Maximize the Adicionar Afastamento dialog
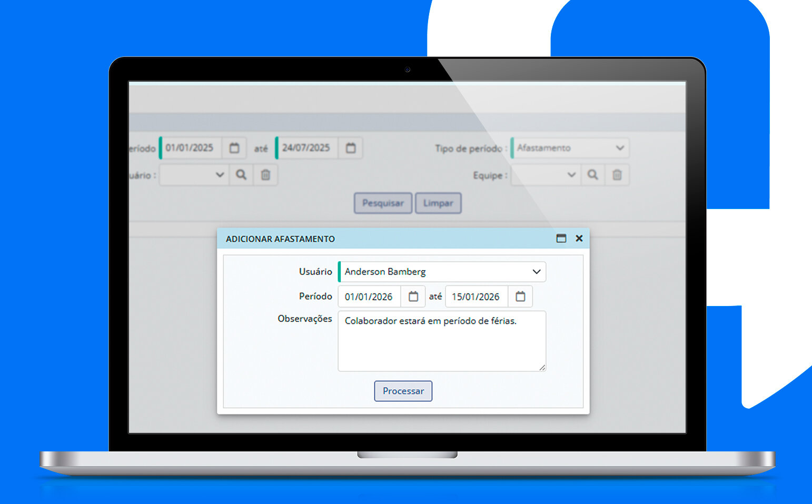Screen dimensions: 812x504 (561, 239)
